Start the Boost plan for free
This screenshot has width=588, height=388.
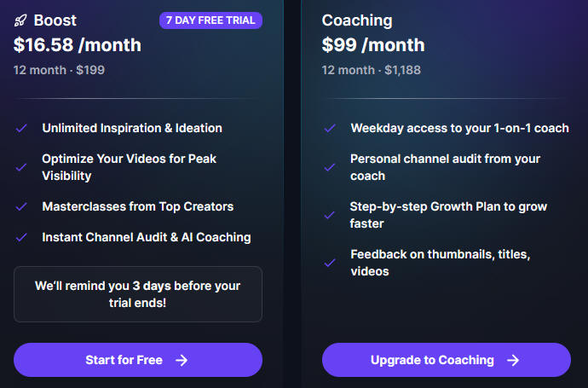point(138,360)
